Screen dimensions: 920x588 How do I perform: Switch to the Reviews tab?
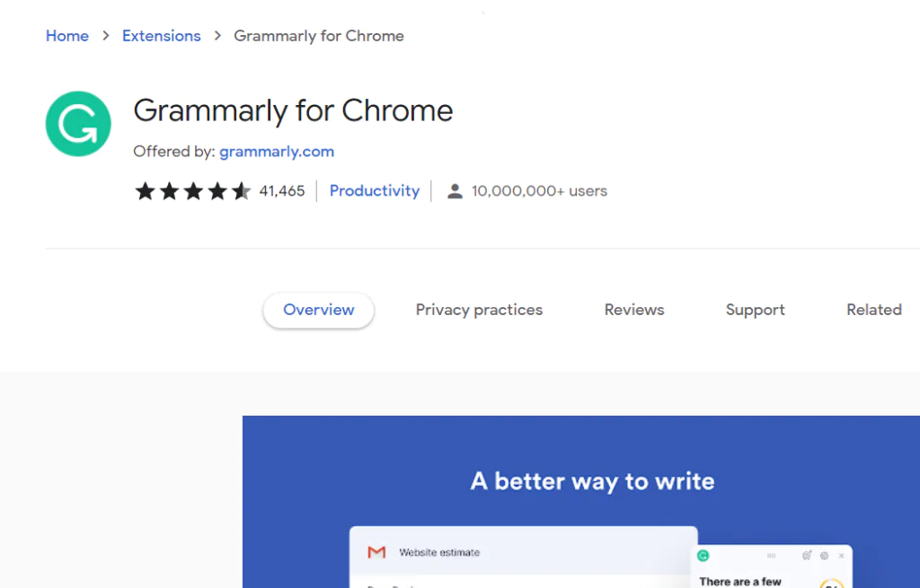[x=633, y=309]
